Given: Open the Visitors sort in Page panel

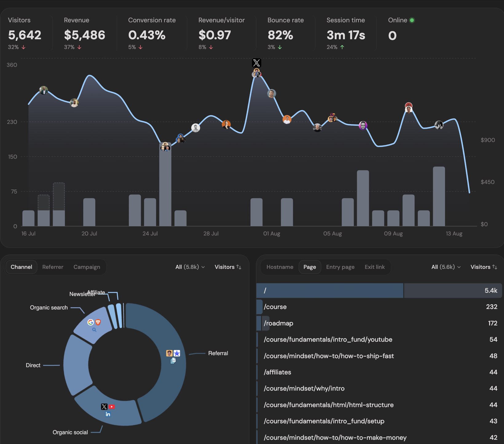Looking at the screenshot, I should 484,267.
